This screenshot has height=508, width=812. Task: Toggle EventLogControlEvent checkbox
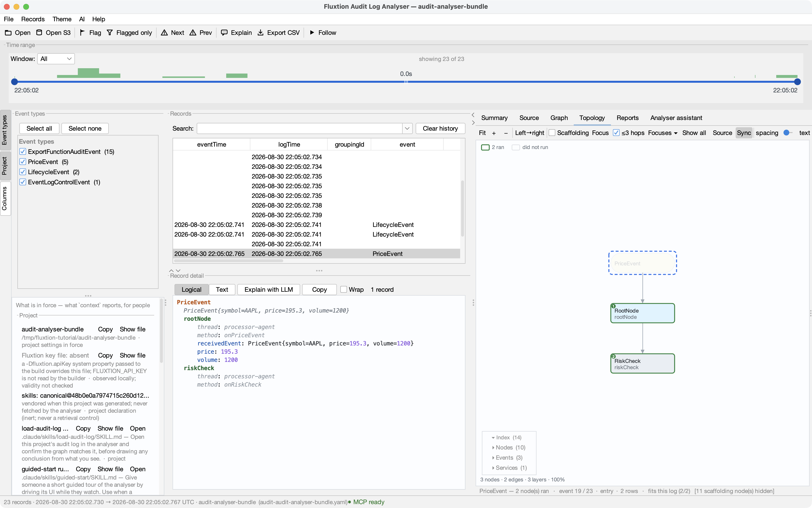pyautogui.click(x=23, y=182)
